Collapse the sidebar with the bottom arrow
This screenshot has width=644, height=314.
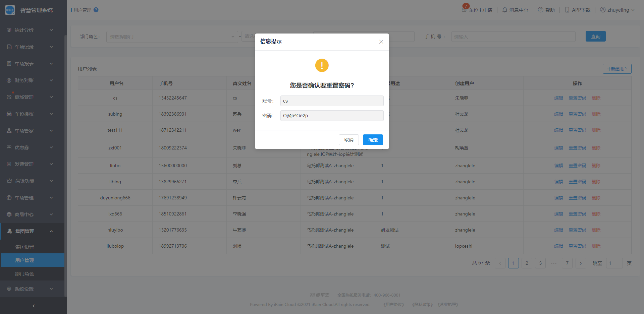34,306
